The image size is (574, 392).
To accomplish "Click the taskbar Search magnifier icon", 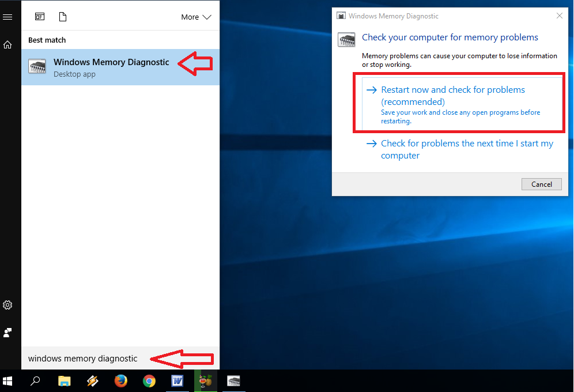I will tap(35, 380).
